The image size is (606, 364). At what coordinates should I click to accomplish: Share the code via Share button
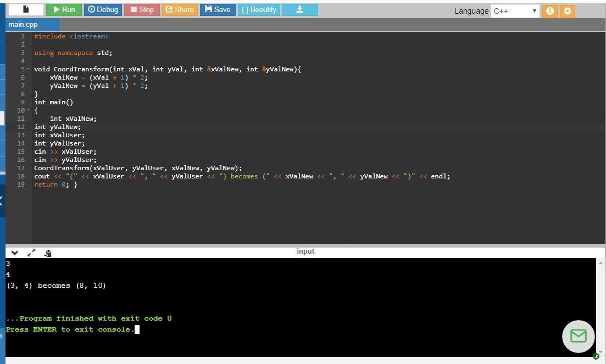(x=180, y=10)
